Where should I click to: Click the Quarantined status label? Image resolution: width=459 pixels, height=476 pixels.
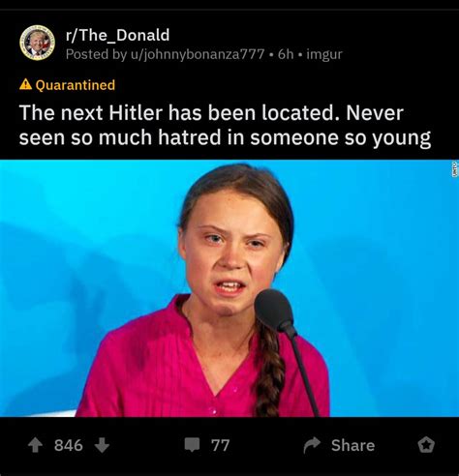[76, 85]
